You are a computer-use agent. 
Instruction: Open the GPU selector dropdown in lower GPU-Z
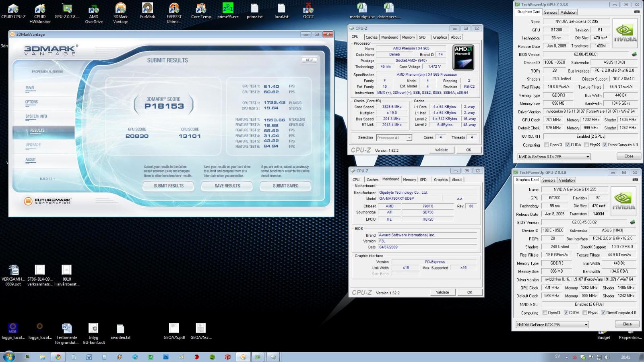[552, 325]
